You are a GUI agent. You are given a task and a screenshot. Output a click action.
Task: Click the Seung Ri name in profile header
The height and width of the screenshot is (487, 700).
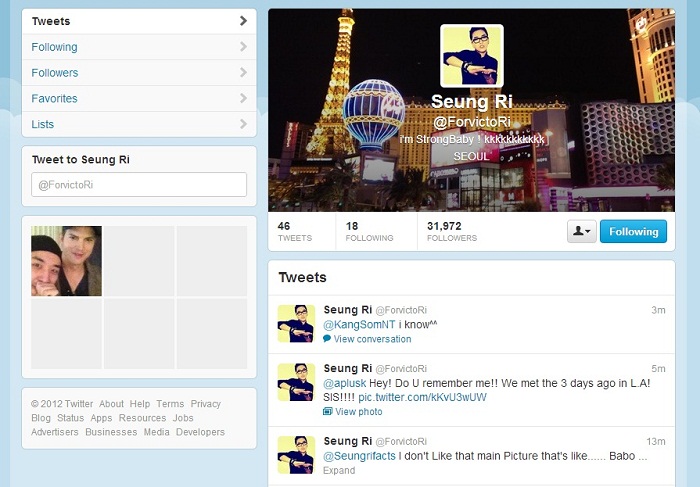(472, 102)
